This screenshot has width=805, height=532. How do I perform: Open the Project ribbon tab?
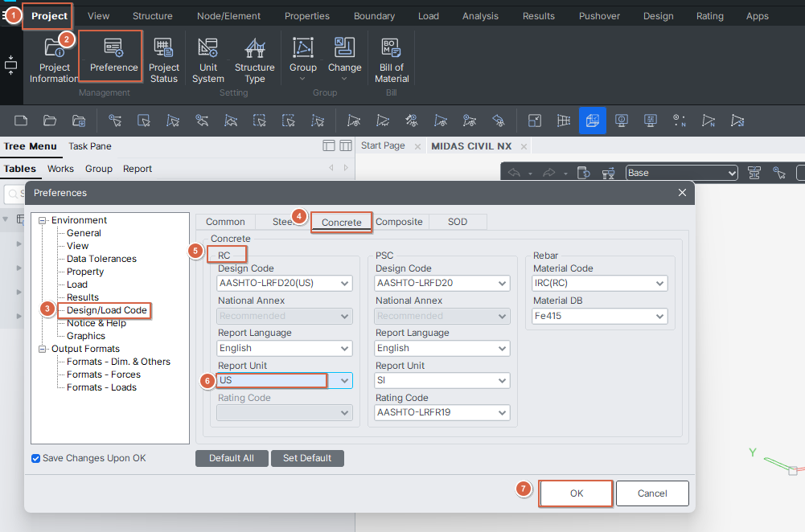[49, 16]
